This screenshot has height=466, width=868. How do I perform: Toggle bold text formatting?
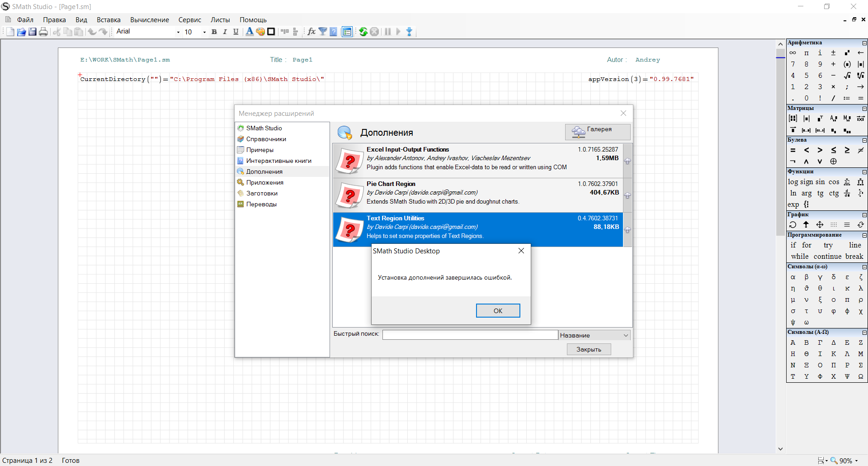click(x=214, y=32)
